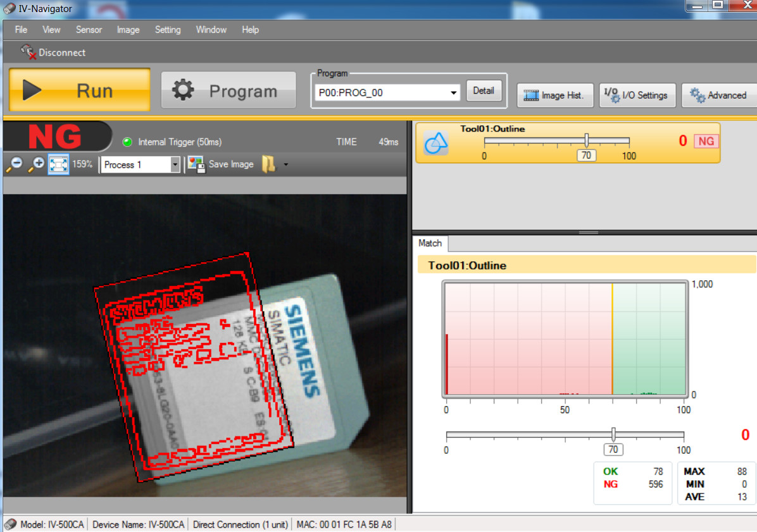The image size is (757, 532).
Task: Open I/O Settings
Action: pos(637,96)
